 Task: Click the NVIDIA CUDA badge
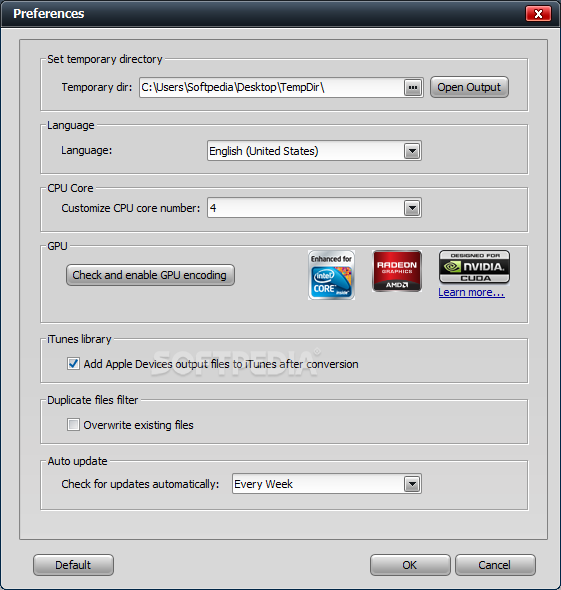tap(474, 267)
